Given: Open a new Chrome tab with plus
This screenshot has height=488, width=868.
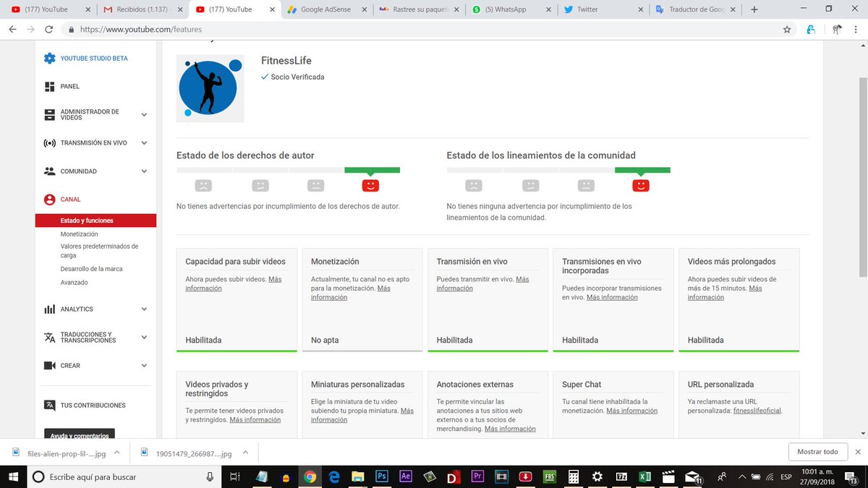Looking at the screenshot, I should click(x=754, y=9).
